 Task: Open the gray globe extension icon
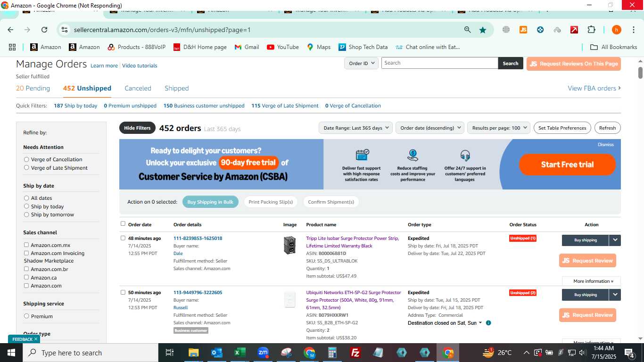coord(506,30)
